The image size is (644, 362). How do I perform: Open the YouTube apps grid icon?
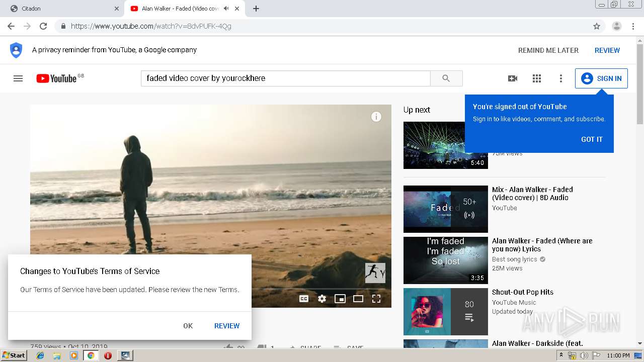pos(537,78)
